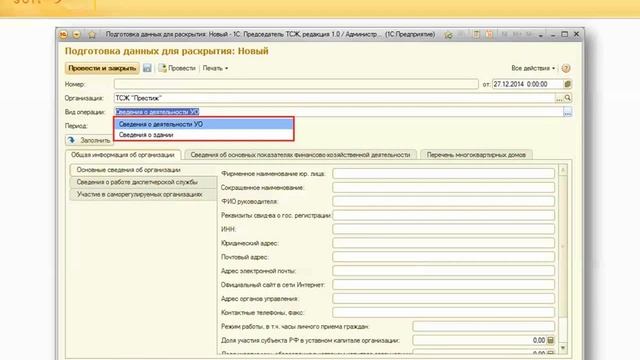Open the calculator icon in title bar
This screenshot has width=640, height=360.
click(476, 35)
